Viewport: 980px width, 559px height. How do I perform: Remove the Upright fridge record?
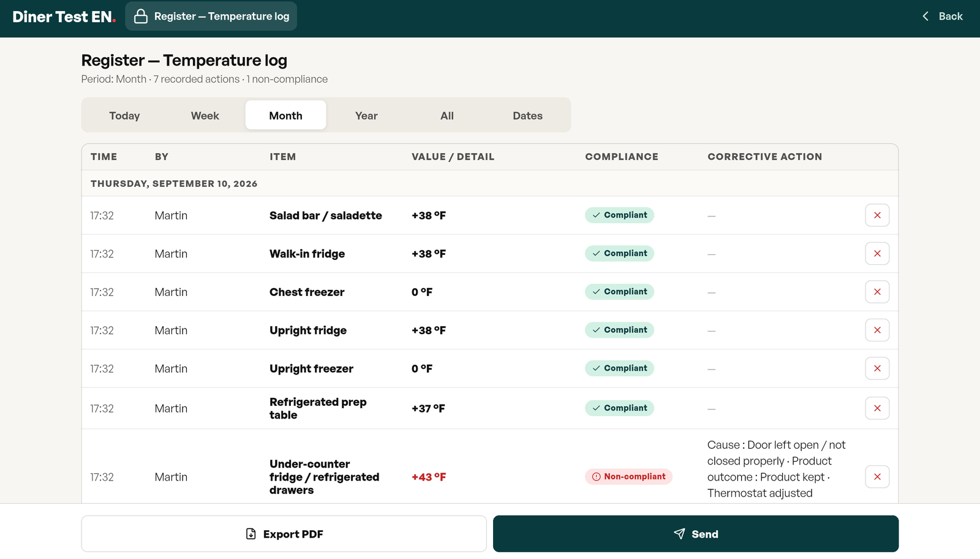click(x=877, y=330)
